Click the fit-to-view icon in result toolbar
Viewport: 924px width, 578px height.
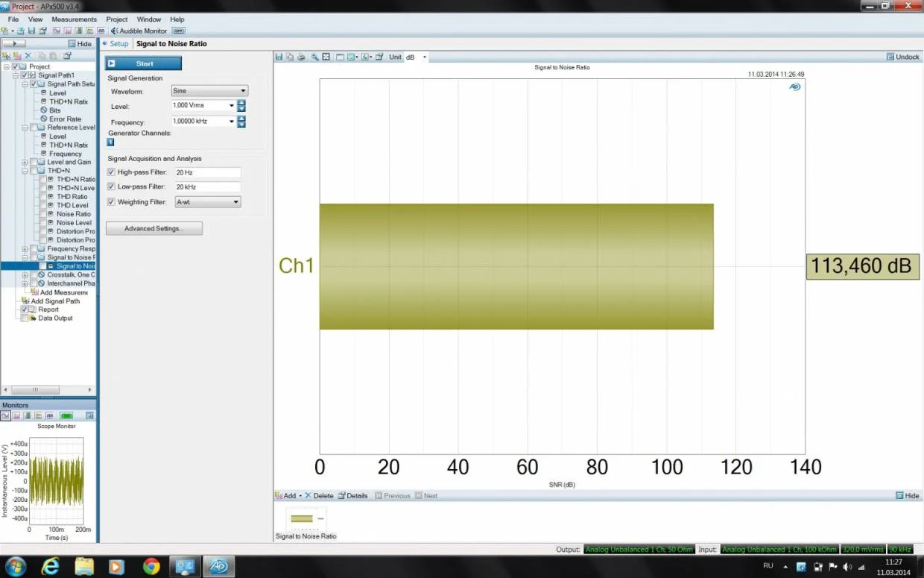tap(326, 57)
